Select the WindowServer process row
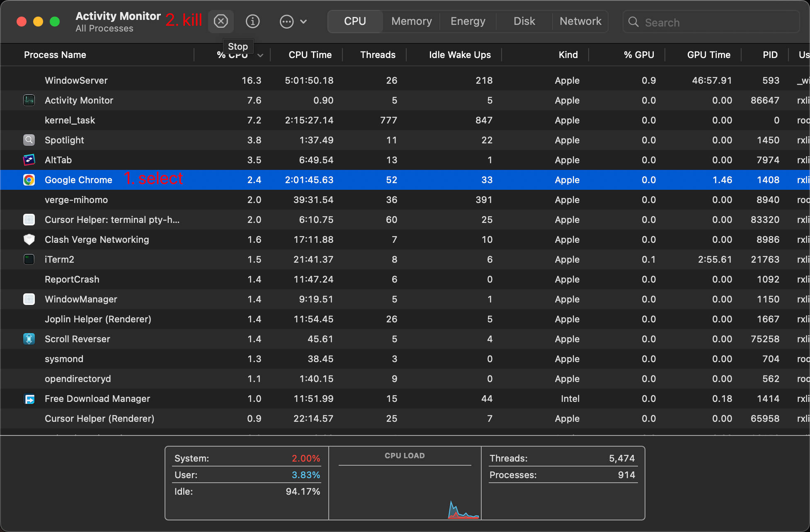The height and width of the screenshot is (532, 810). pyautogui.click(x=405, y=80)
